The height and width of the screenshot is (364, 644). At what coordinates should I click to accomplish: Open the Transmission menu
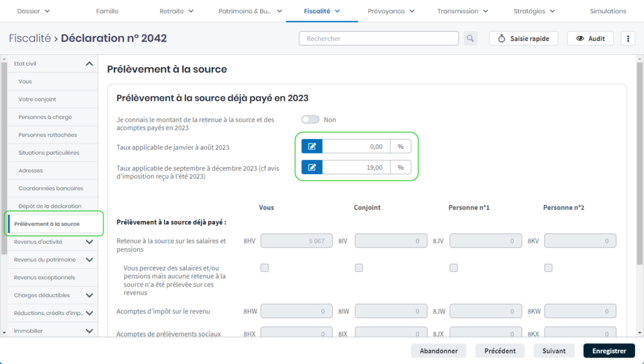pyautogui.click(x=462, y=11)
